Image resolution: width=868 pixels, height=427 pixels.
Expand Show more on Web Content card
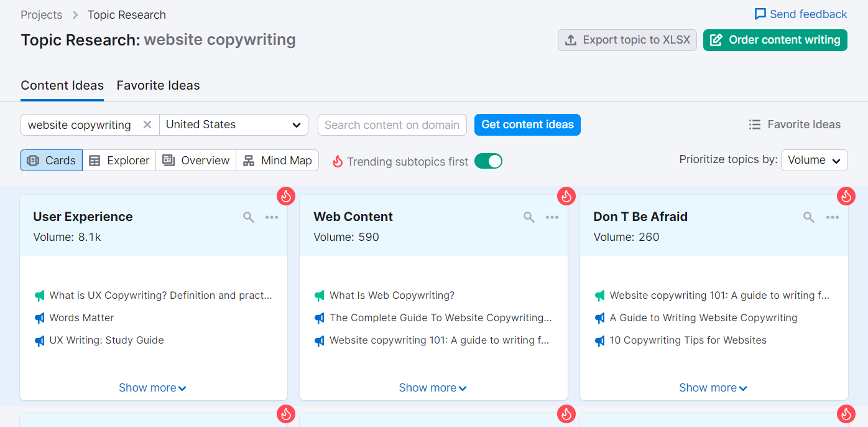(433, 388)
